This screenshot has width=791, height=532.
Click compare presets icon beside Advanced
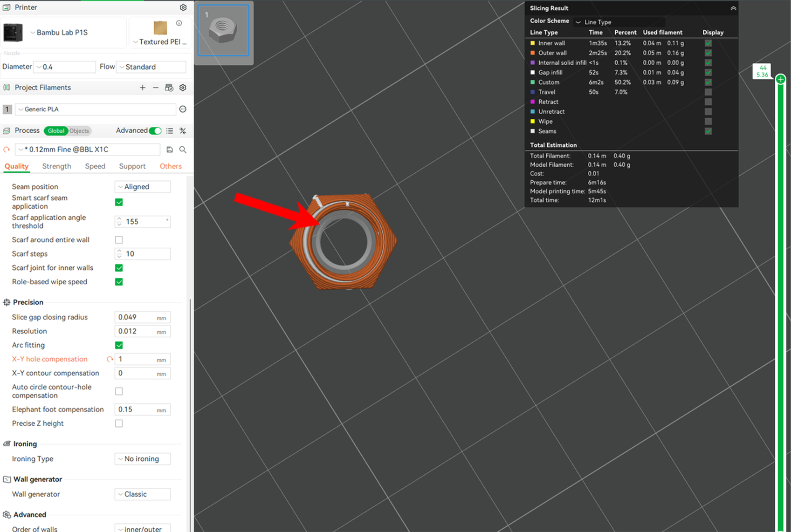(183, 131)
